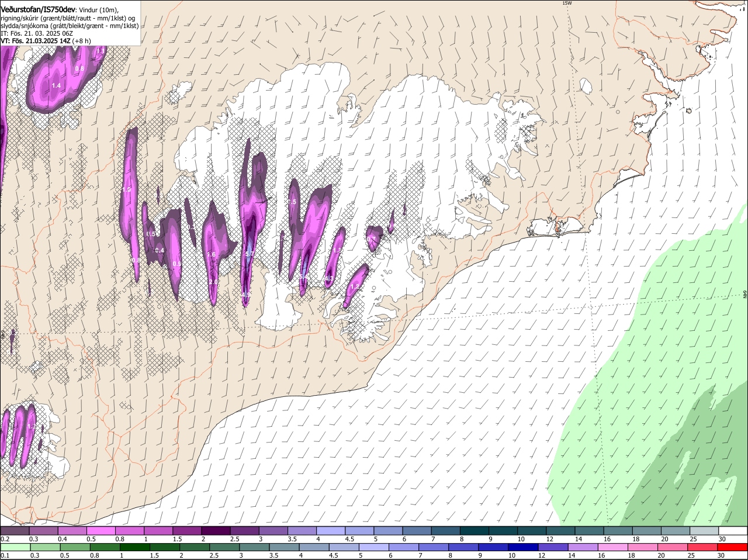This screenshot has width=748, height=560.
Task: Click the 0.2 label under snow legend
Action: point(5,539)
